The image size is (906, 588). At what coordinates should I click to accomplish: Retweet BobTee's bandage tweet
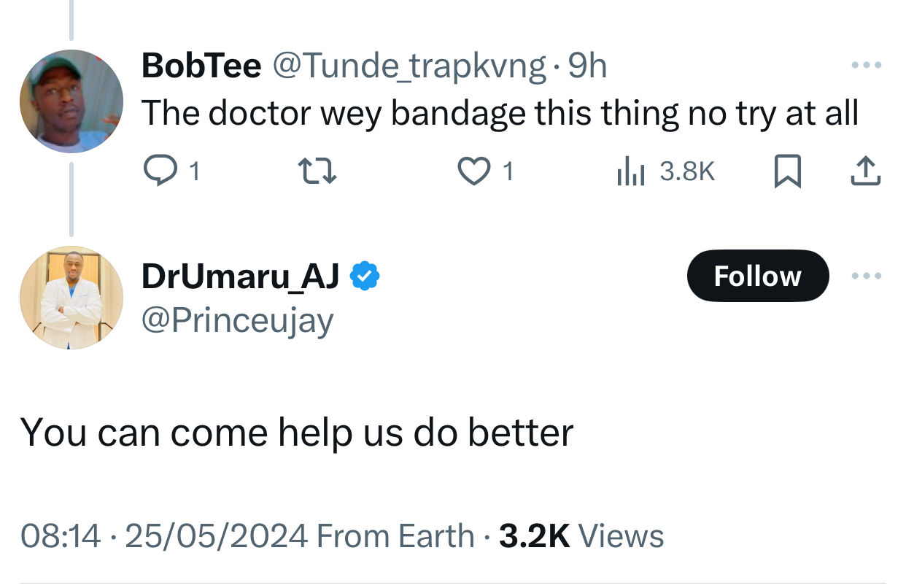[317, 171]
